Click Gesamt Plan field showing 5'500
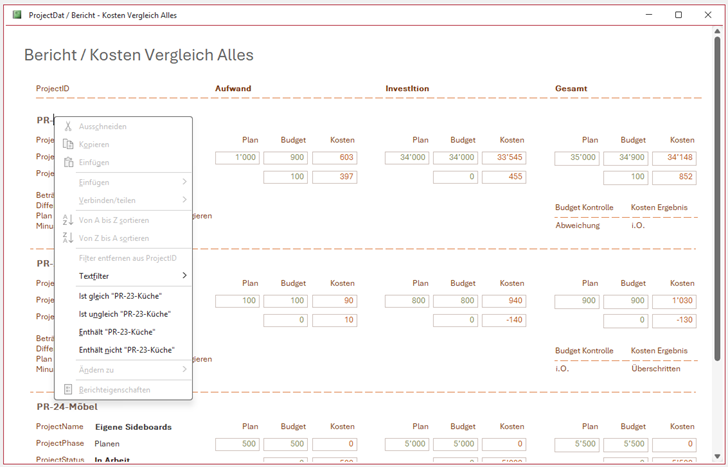 click(577, 444)
